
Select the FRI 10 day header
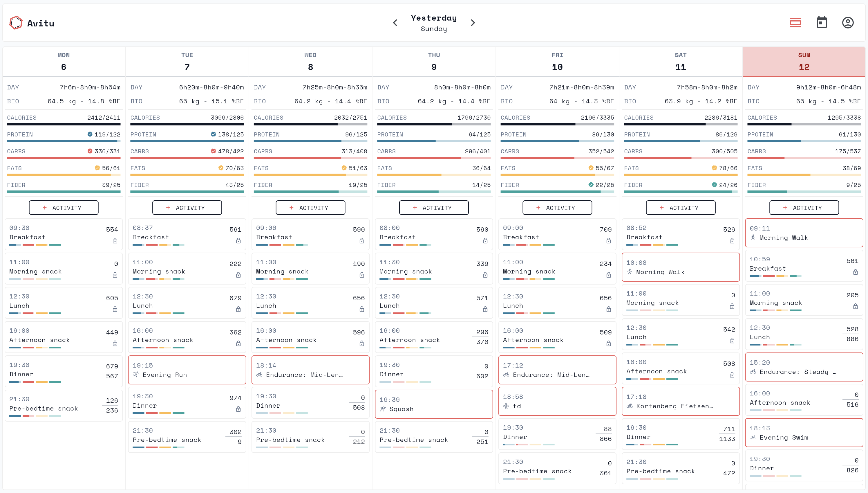click(558, 62)
